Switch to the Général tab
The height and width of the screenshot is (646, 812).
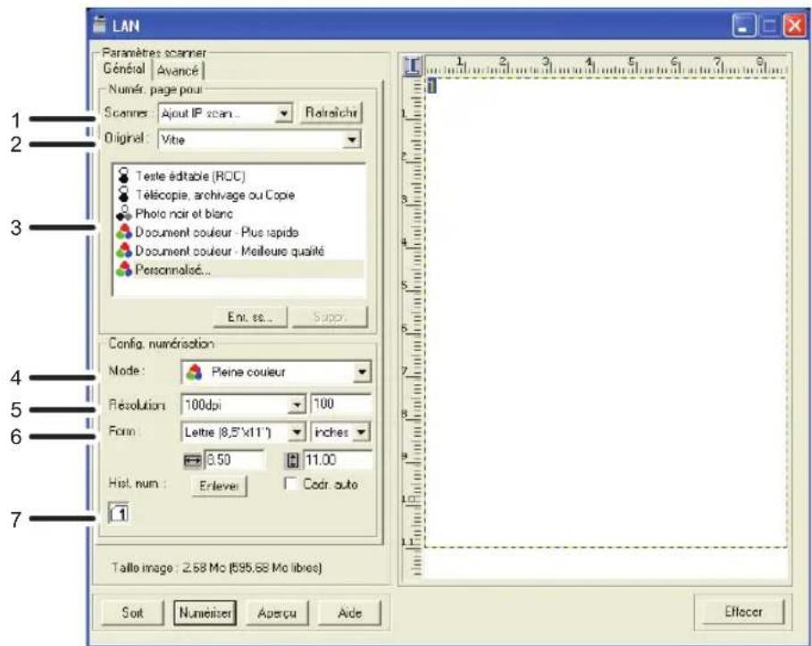point(124,69)
